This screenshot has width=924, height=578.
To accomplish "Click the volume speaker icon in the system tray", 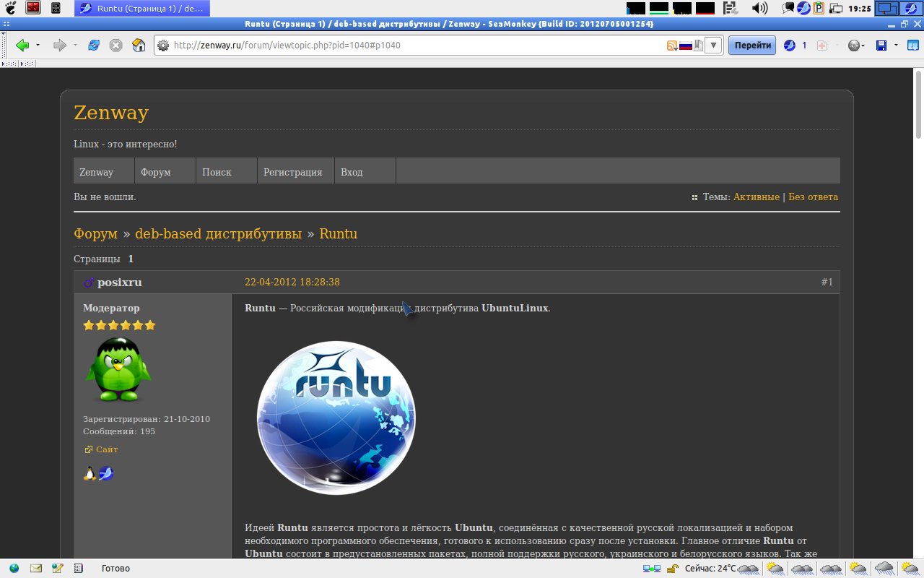I will point(759,8).
